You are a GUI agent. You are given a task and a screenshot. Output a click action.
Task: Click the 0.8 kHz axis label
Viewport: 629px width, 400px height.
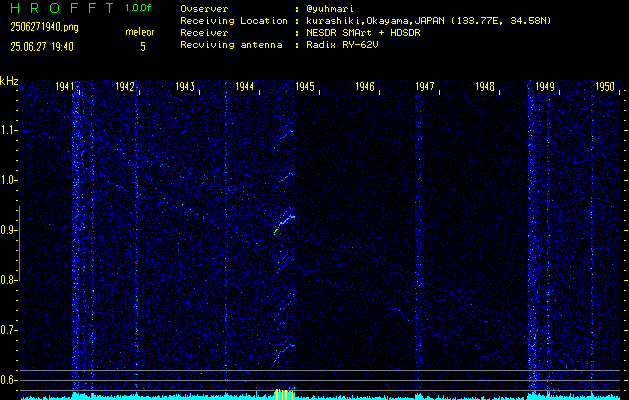click(x=8, y=280)
